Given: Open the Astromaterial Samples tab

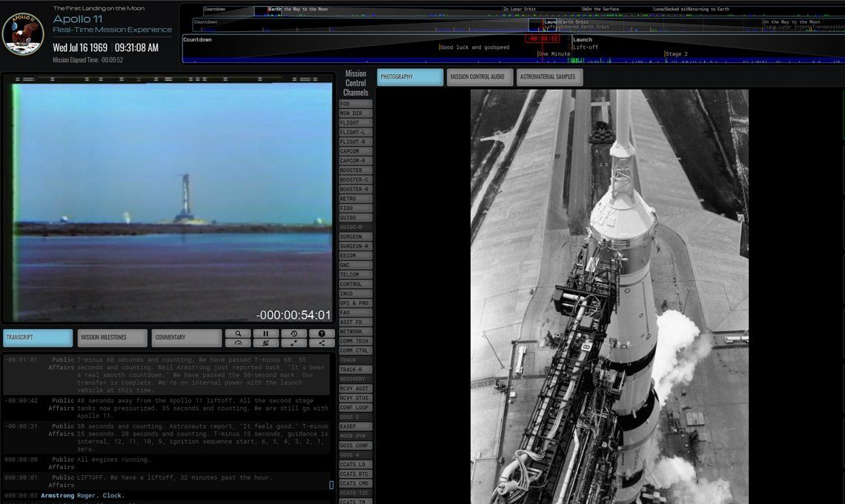Looking at the screenshot, I should click(x=550, y=77).
